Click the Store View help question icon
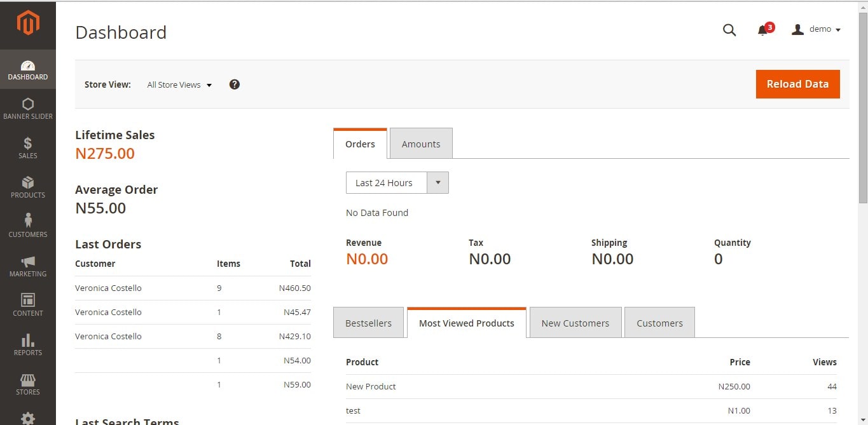The height and width of the screenshot is (425, 868). [235, 84]
